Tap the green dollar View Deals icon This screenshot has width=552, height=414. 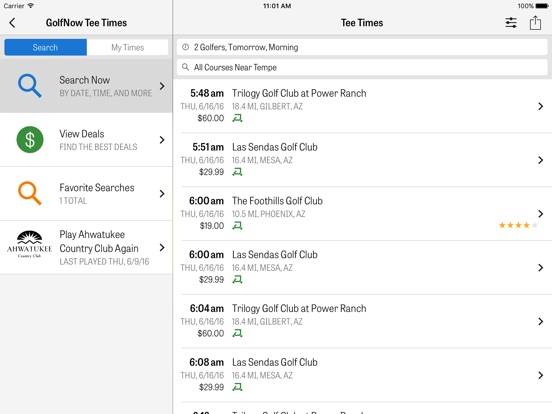pos(30,139)
